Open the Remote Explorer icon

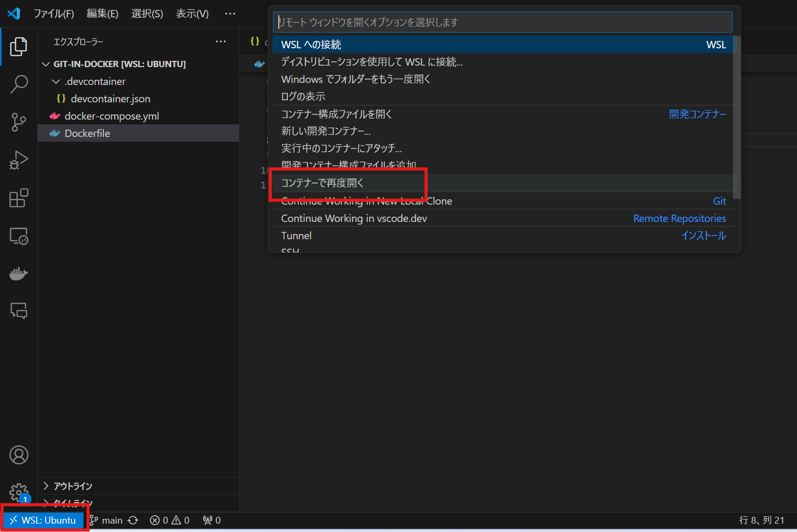18,236
